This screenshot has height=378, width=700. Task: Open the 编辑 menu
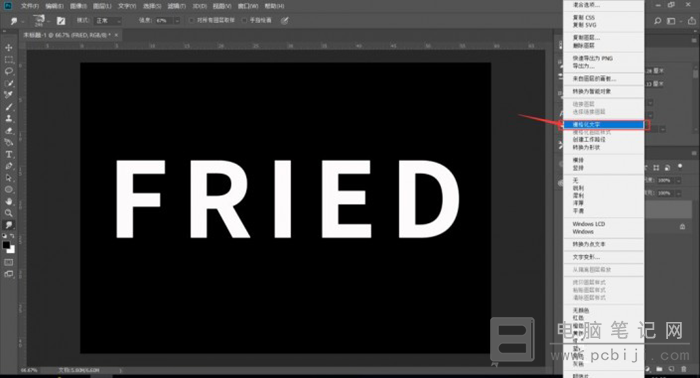[54, 6]
